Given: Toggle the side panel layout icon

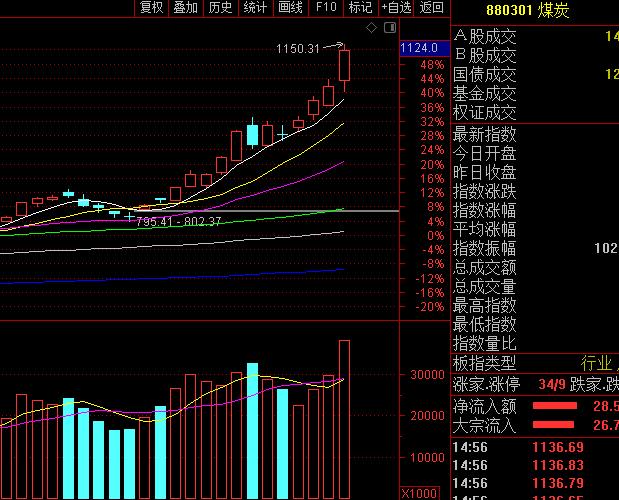Looking at the screenshot, I should (390, 27).
